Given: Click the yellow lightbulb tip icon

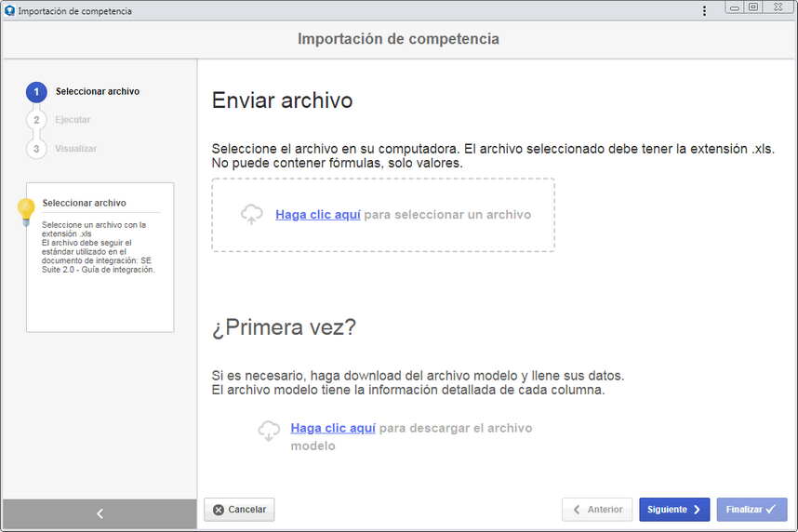Looking at the screenshot, I should pos(26,212).
